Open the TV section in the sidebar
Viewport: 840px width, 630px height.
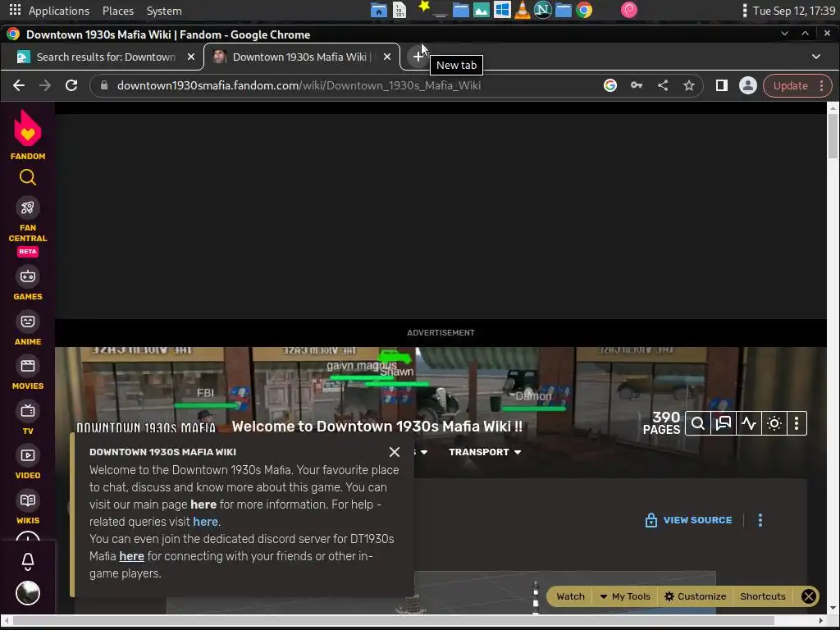(28, 418)
